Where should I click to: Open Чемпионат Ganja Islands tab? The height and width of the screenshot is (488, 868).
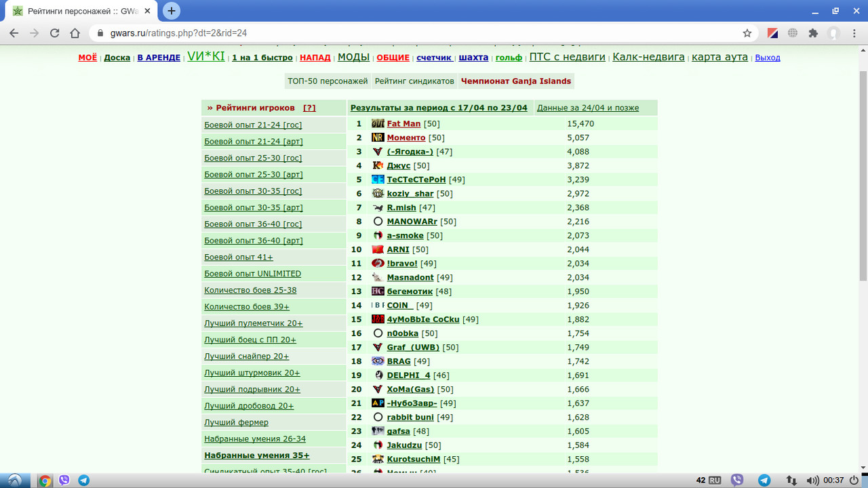516,81
